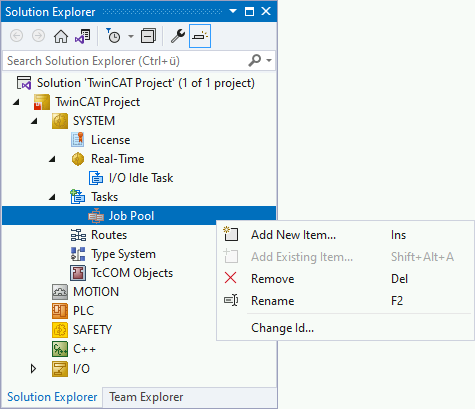This screenshot has height=409, width=475.
Task: Open dropdown arrow next to pending changes filter
Action: (131, 36)
